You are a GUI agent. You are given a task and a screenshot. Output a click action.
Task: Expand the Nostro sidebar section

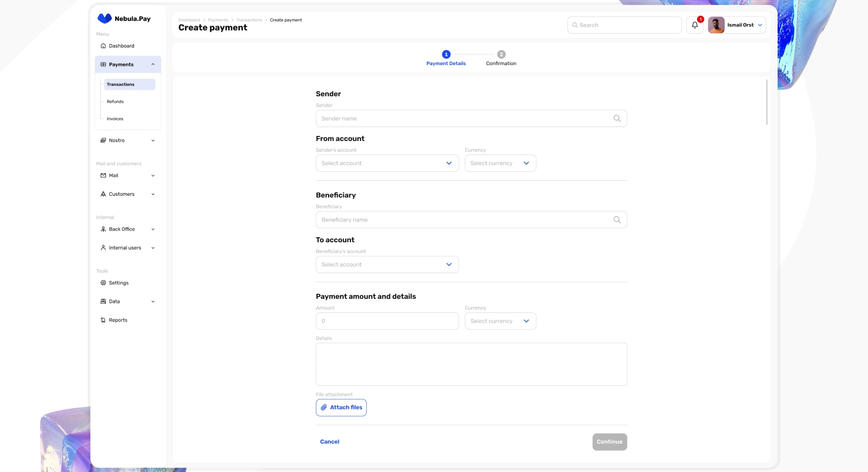(x=153, y=141)
